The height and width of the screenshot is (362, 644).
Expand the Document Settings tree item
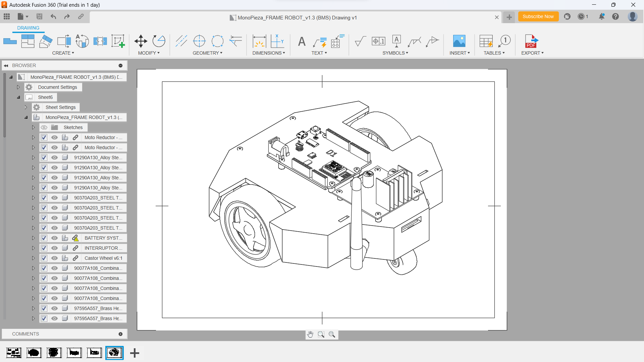tap(18, 87)
